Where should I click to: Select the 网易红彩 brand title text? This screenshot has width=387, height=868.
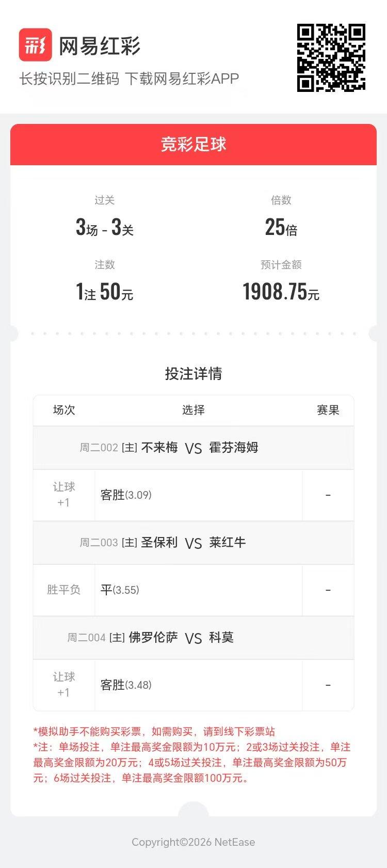100,46
